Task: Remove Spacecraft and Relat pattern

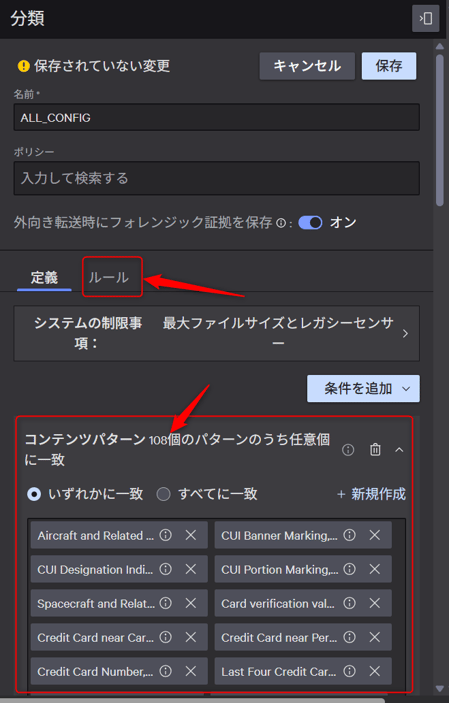Action: click(191, 603)
